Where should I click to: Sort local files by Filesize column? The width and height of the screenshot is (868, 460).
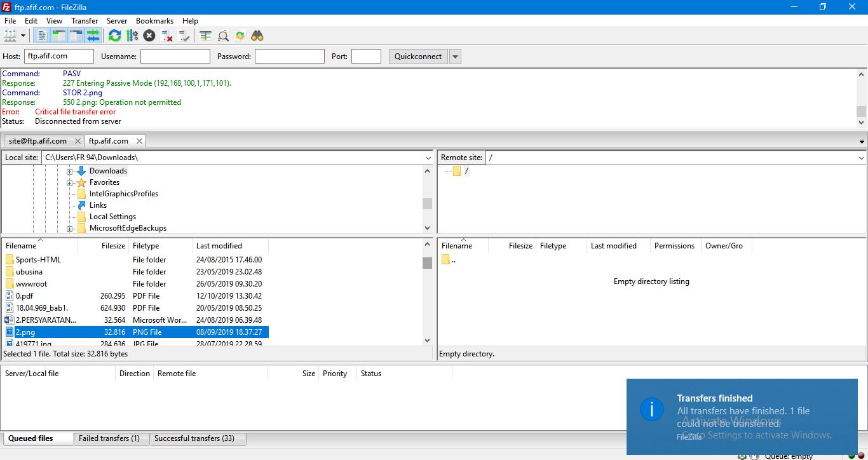point(103,246)
